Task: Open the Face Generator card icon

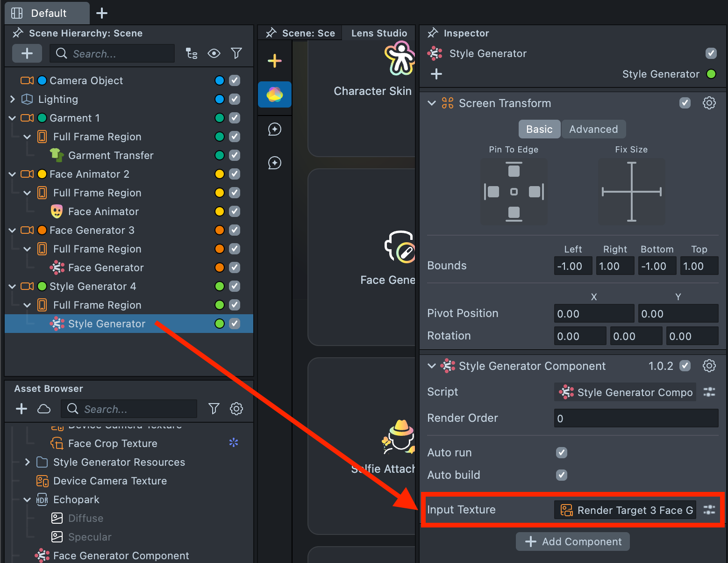Action: [x=400, y=247]
